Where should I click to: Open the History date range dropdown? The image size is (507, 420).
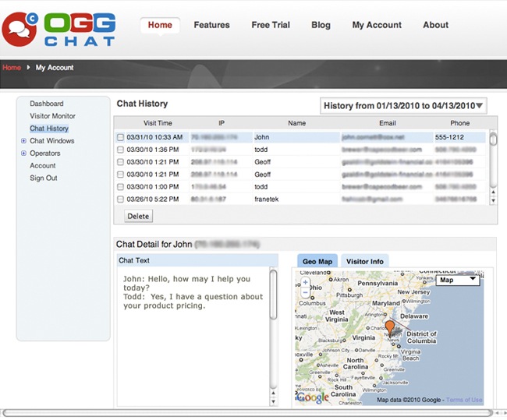point(404,106)
